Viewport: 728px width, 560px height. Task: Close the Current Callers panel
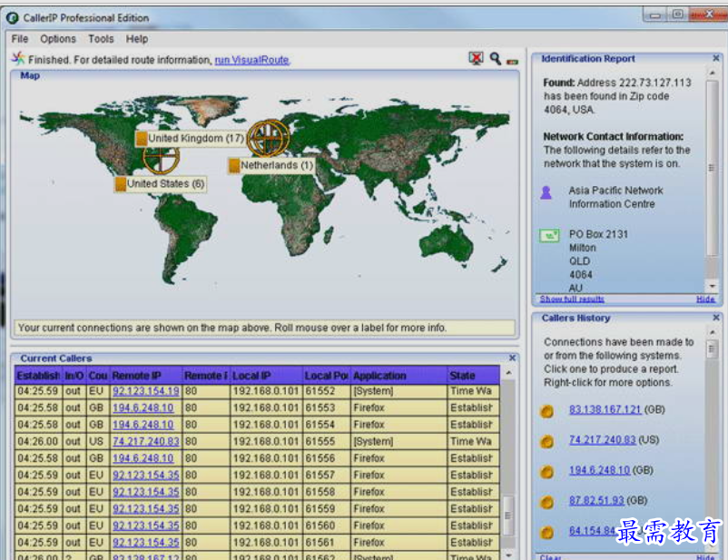512,358
